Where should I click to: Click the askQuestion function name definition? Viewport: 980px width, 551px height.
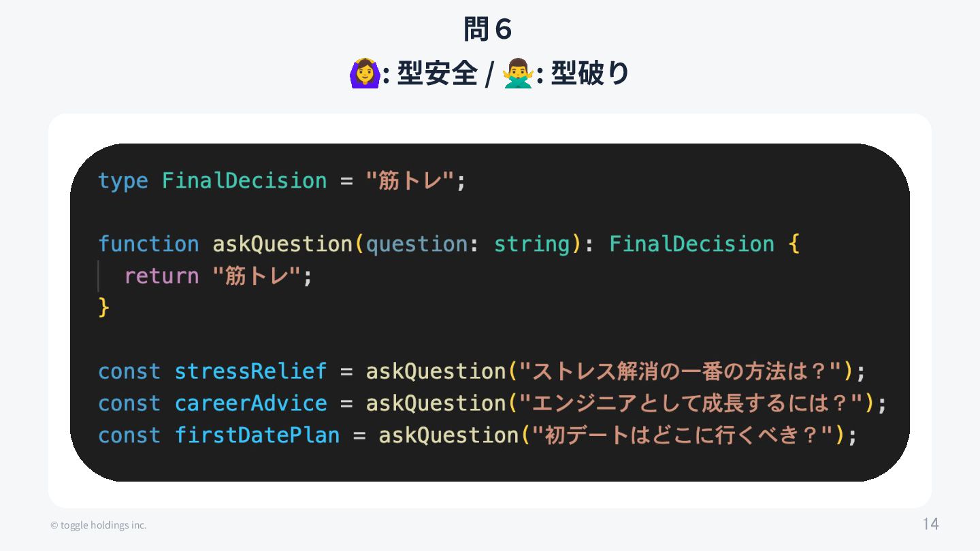pos(283,244)
